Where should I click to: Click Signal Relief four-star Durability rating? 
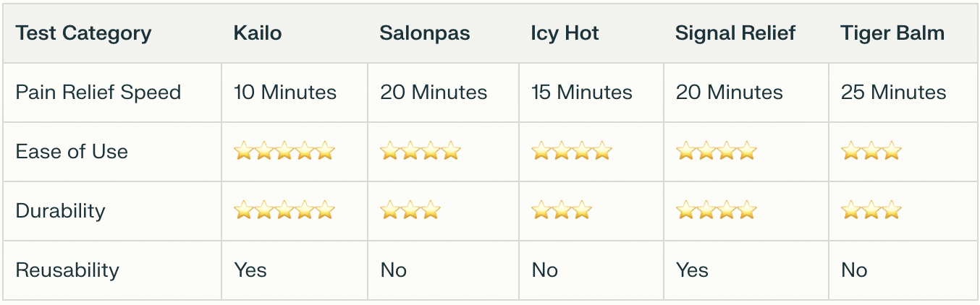(x=717, y=210)
